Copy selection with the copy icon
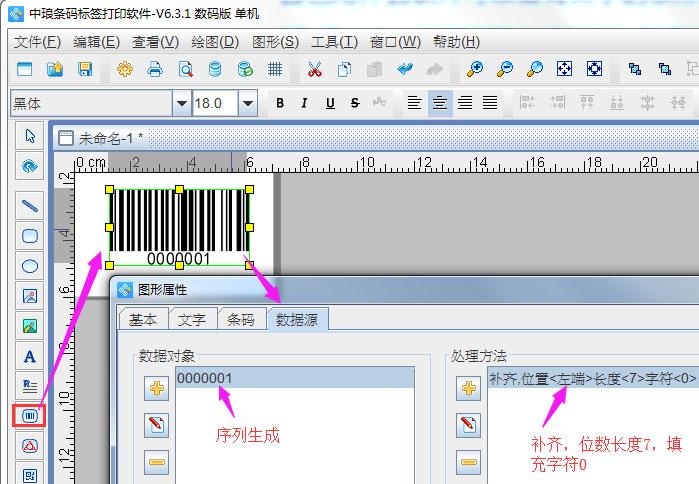 pos(345,69)
